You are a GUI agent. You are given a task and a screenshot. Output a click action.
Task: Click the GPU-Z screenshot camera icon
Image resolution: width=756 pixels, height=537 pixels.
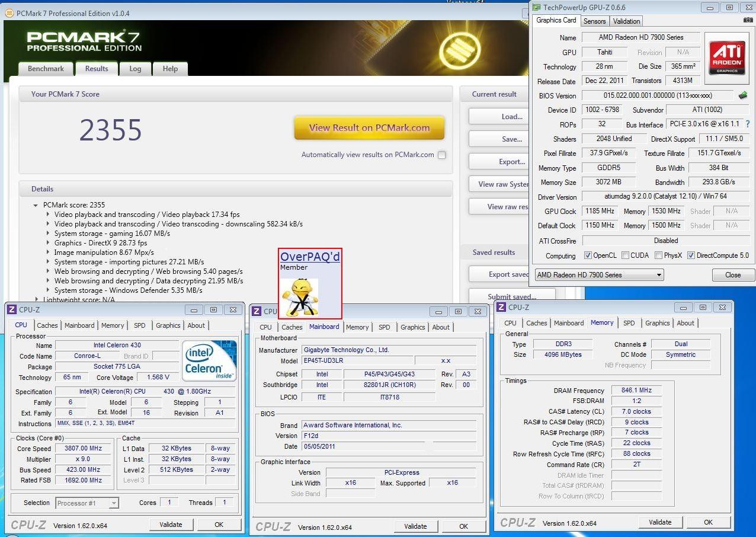[x=748, y=20]
